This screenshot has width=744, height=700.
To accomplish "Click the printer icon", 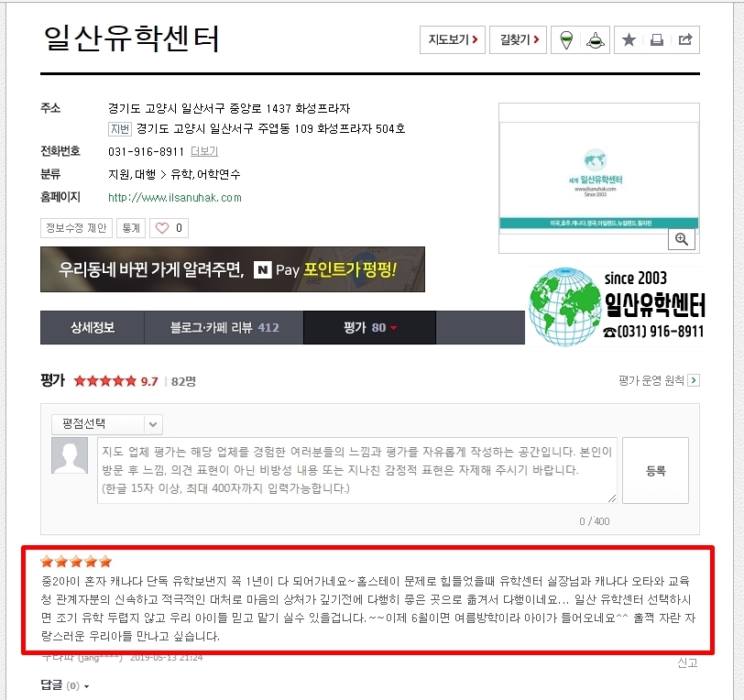I will [657, 40].
